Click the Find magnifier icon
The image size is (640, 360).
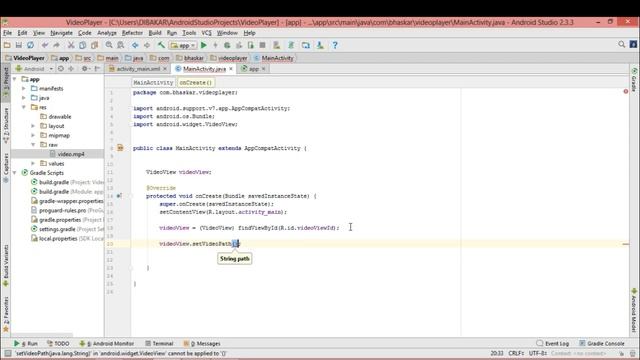point(109,45)
